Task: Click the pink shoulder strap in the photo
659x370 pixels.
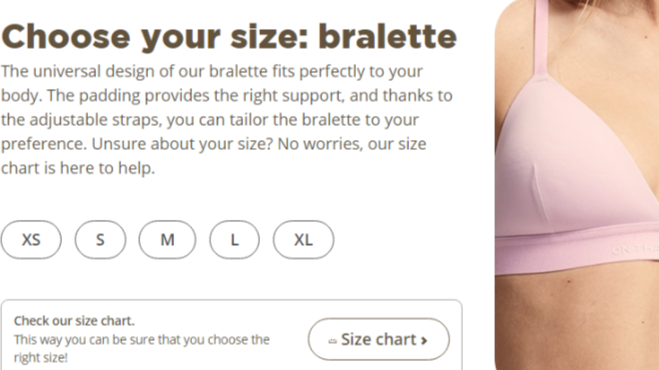Action: click(x=542, y=38)
